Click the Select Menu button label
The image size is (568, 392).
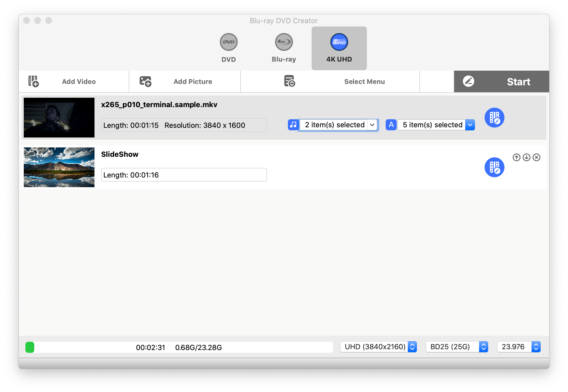point(364,81)
